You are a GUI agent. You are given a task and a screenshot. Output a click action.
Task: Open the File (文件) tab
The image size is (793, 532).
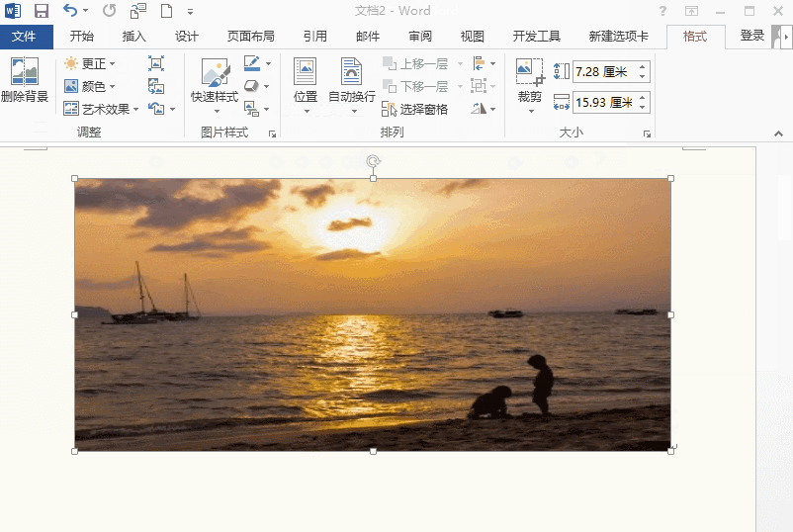[x=26, y=37]
